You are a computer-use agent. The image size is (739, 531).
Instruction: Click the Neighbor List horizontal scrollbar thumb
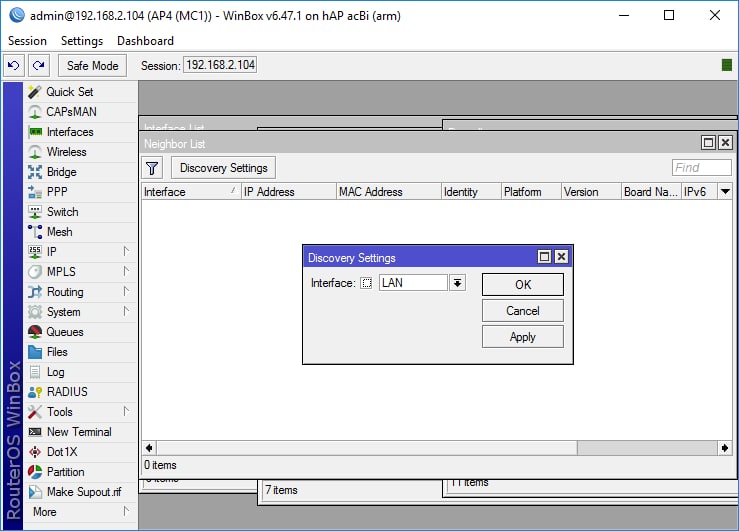coord(367,448)
